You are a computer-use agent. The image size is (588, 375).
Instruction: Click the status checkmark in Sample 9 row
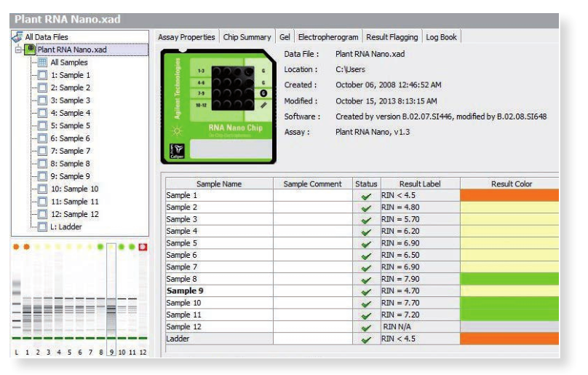365,291
